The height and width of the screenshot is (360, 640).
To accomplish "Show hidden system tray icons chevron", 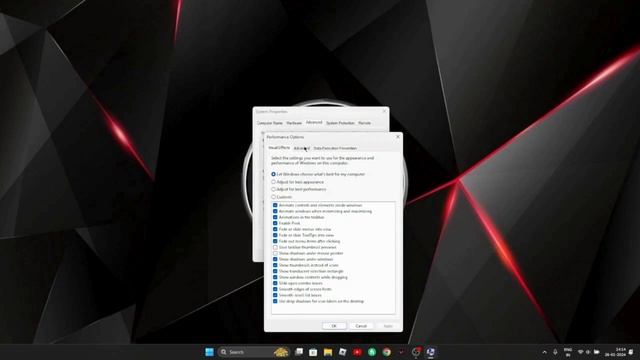I will click(x=544, y=352).
